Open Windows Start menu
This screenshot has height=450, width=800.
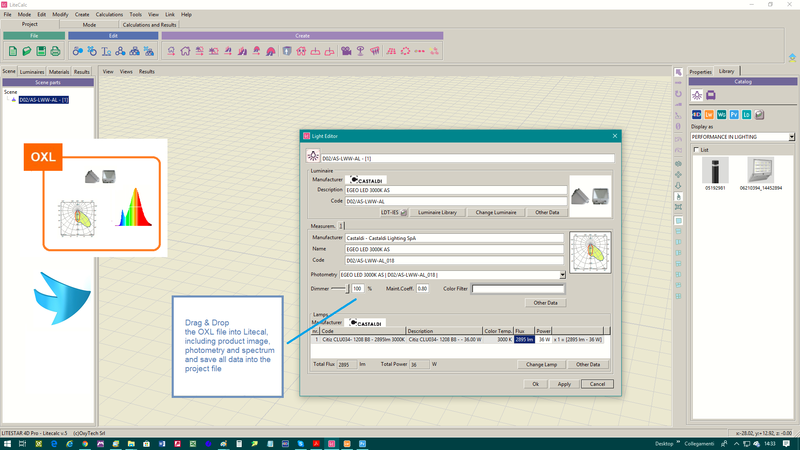(x=7, y=444)
